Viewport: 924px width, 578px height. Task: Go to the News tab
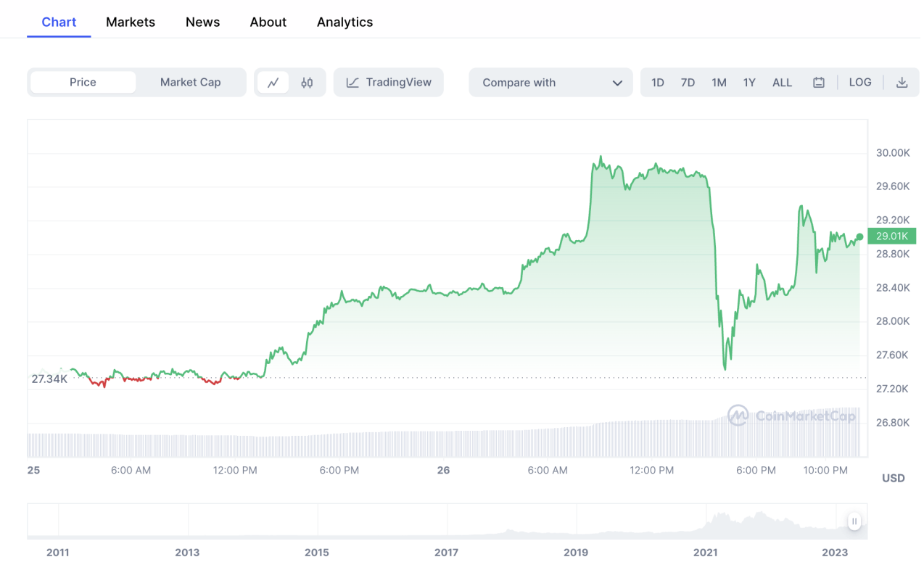pyautogui.click(x=202, y=22)
